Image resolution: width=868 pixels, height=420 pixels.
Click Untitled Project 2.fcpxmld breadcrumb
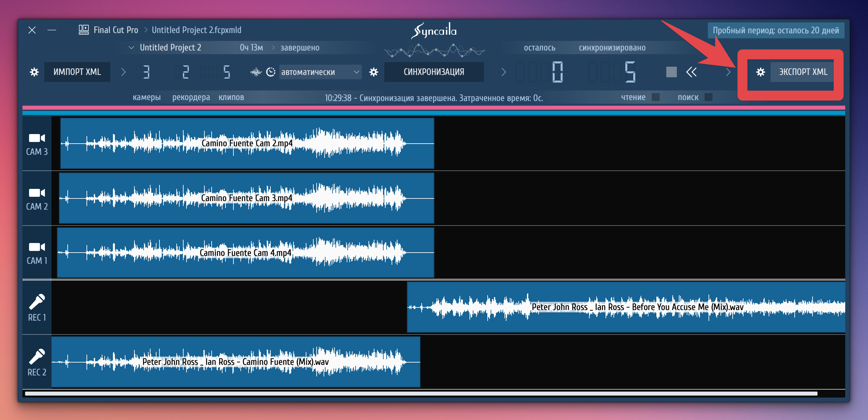(x=196, y=30)
